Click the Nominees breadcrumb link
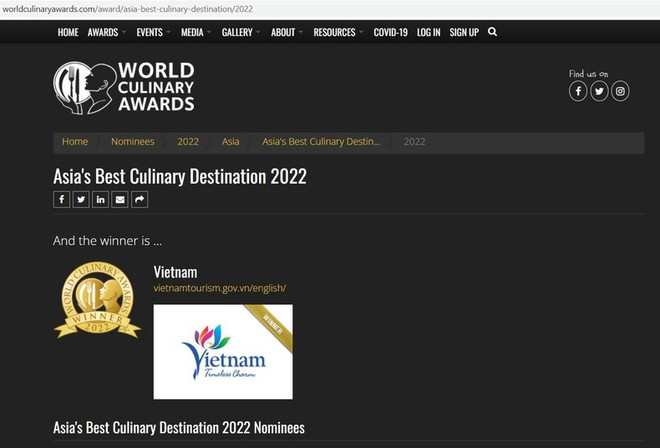Screen dimensions: 660x448 point(132,142)
